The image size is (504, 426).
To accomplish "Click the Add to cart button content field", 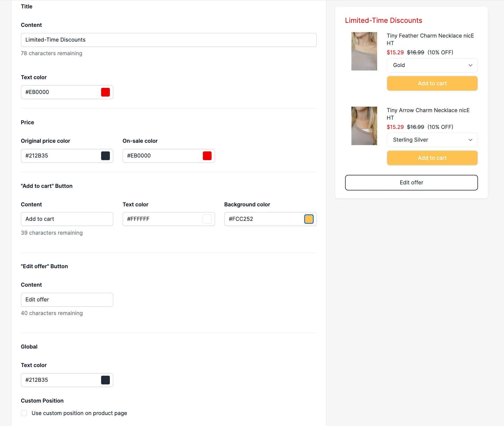I will click(x=67, y=219).
